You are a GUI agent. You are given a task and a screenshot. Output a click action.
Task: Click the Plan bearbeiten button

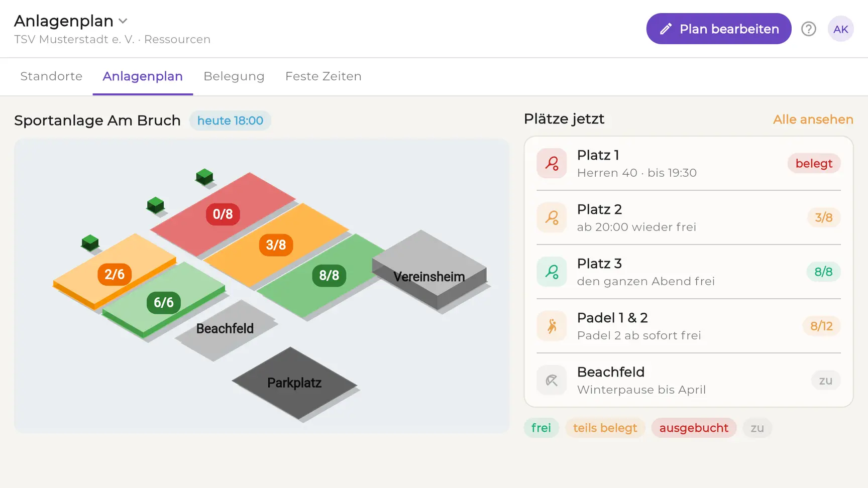tap(719, 29)
